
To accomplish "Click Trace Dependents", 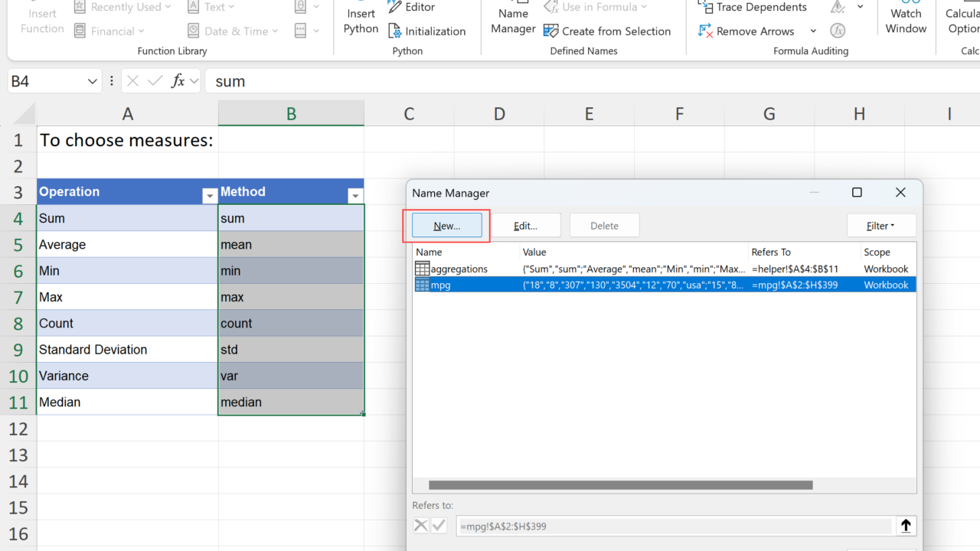I will click(x=752, y=8).
